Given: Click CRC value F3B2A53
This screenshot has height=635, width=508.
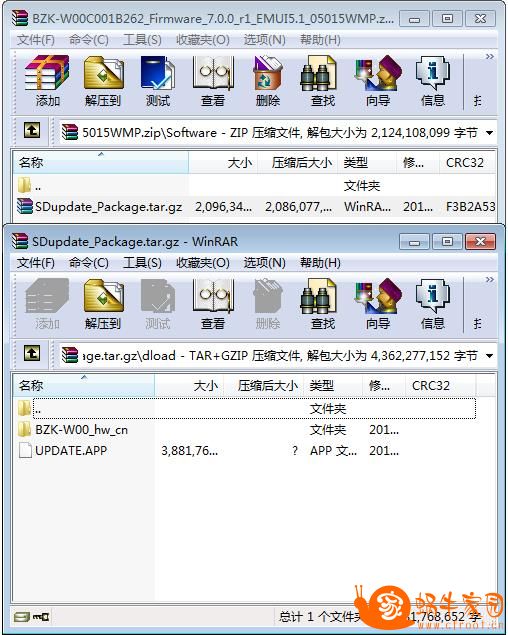Looking at the screenshot, I should (470, 207).
